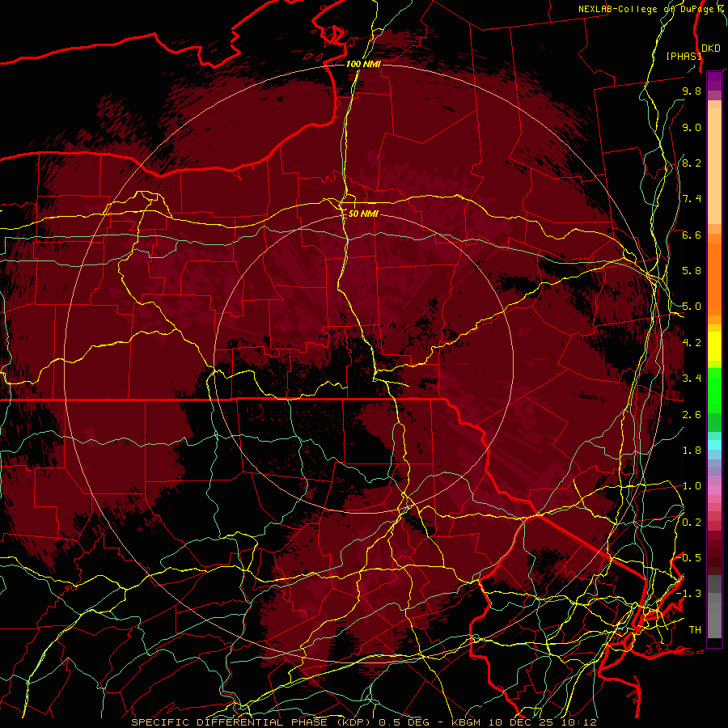The image size is (728, 728).
Task: Click the purple top segment of the color scale
Action: (x=714, y=81)
